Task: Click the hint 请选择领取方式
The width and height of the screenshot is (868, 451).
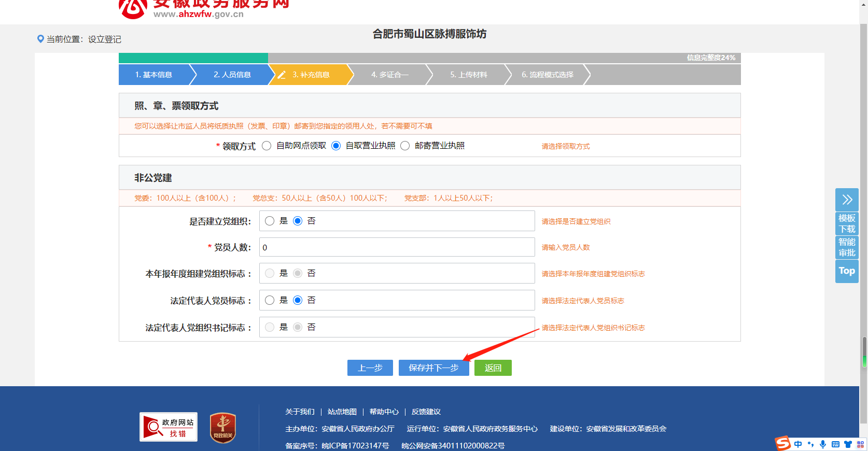Action: (x=566, y=146)
